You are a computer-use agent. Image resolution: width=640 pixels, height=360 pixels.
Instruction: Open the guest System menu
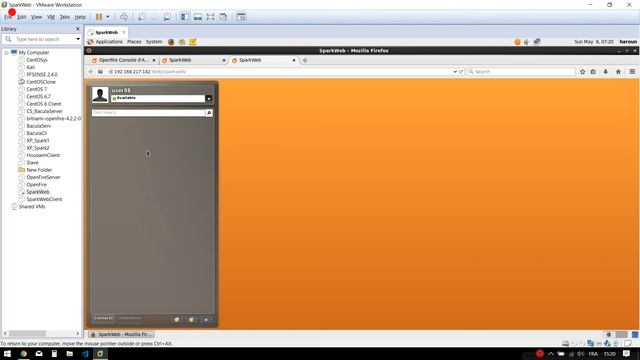[154, 42]
